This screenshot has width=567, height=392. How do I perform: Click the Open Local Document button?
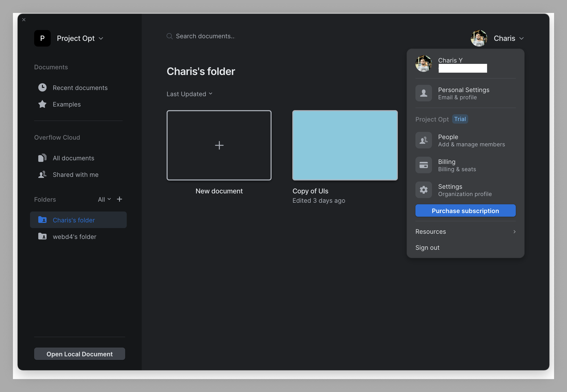coord(80,354)
